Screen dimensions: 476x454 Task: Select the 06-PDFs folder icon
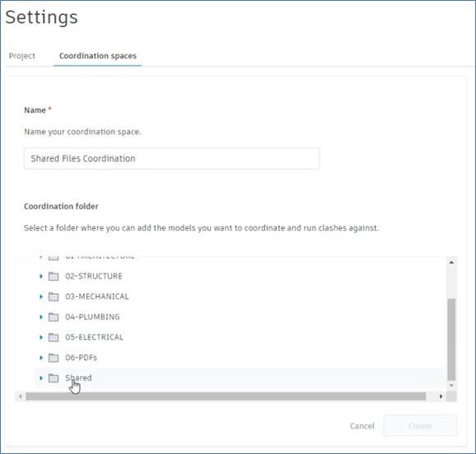(x=54, y=358)
